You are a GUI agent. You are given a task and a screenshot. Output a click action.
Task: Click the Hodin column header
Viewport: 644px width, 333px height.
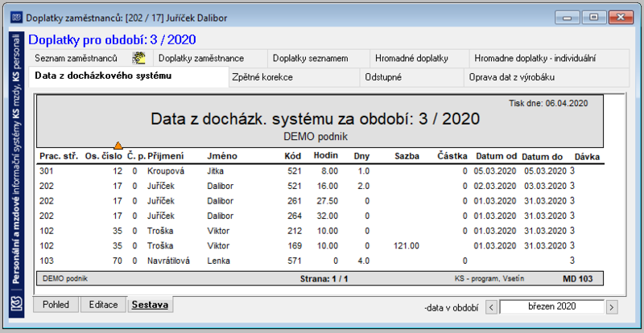(x=326, y=156)
